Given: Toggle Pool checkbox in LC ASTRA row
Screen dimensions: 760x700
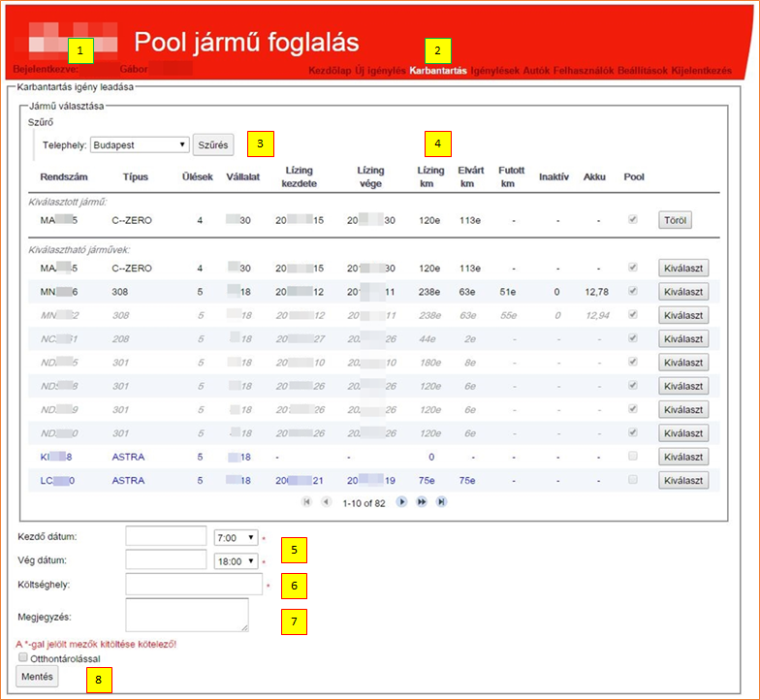Looking at the screenshot, I should pyautogui.click(x=633, y=479).
